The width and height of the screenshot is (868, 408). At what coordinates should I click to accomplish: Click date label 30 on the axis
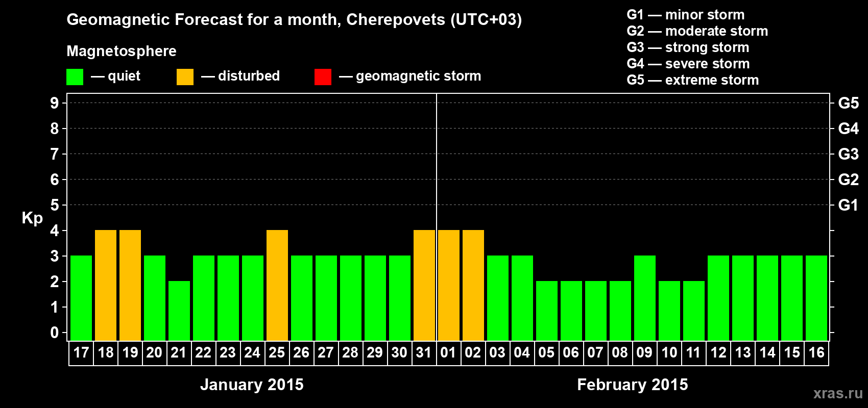pyautogui.click(x=399, y=353)
